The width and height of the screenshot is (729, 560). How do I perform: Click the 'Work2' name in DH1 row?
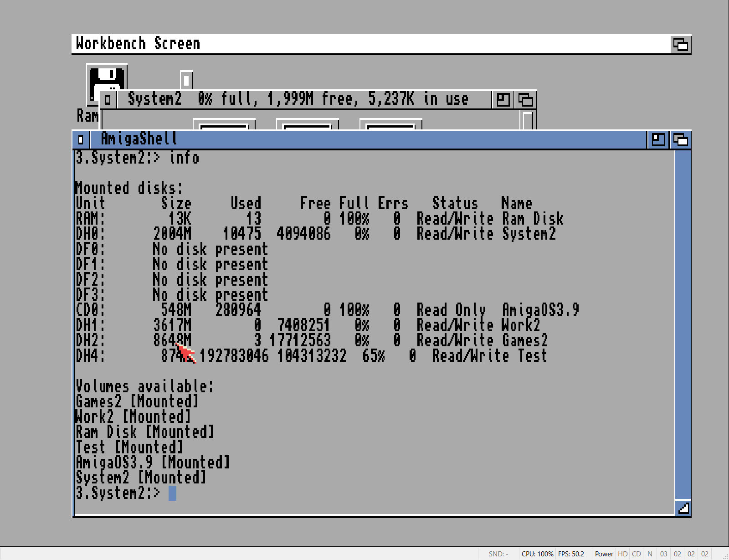point(521,325)
